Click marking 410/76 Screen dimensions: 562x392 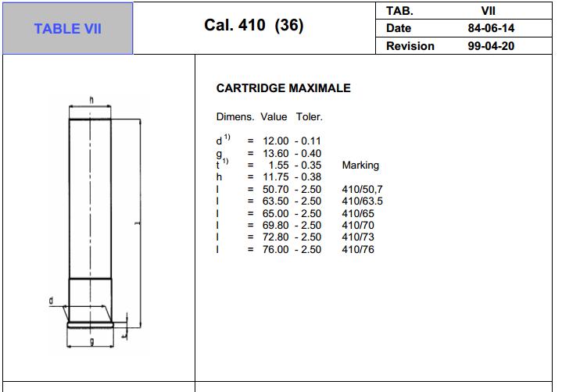click(358, 249)
